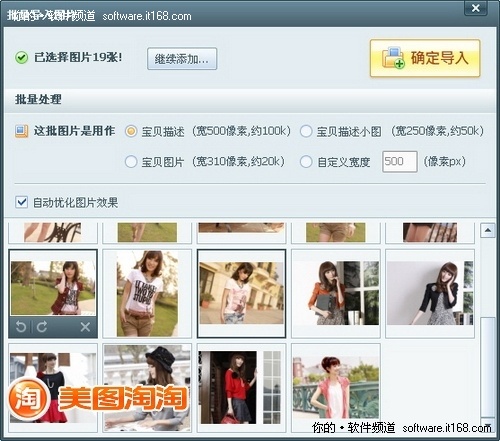Select the 宝贝描述 width 500 radio option

point(131,131)
